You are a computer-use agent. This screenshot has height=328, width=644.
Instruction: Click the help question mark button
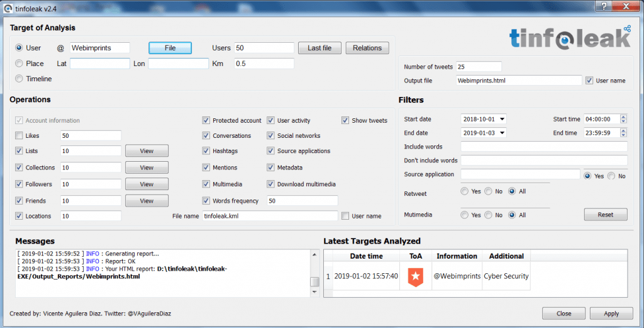[604, 6]
